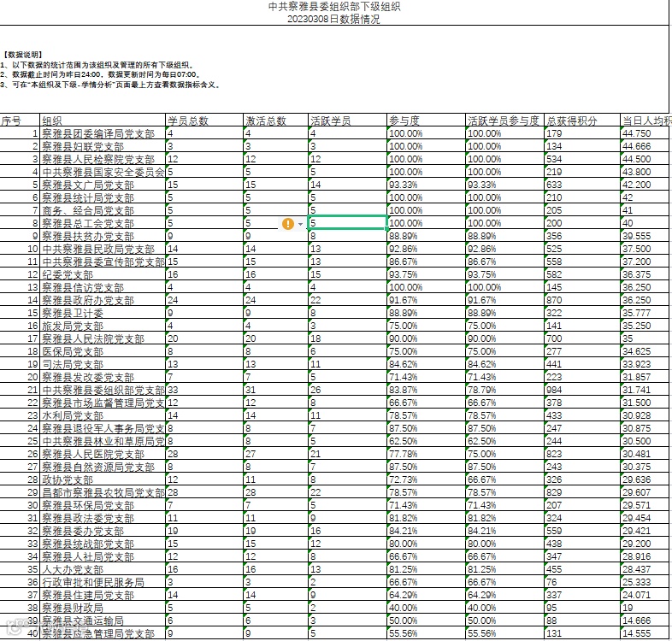
Task: Select the title cell 中共察雅县委组织部下级组织
Action: click(334, 7)
